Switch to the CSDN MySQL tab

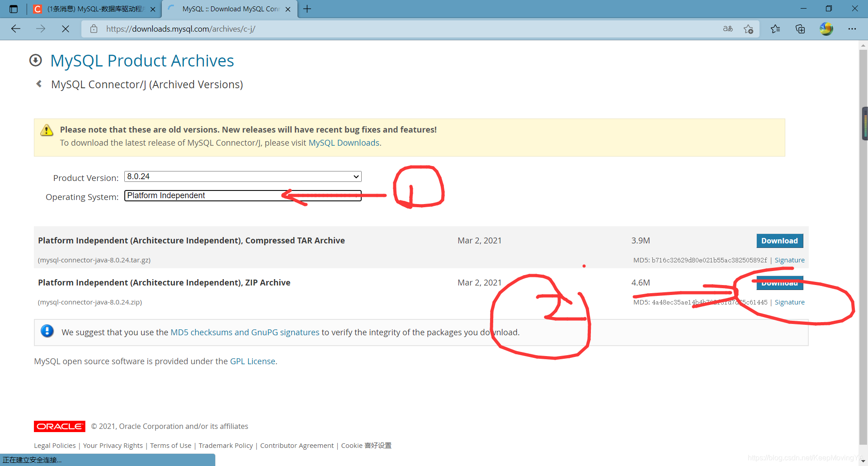(95, 9)
